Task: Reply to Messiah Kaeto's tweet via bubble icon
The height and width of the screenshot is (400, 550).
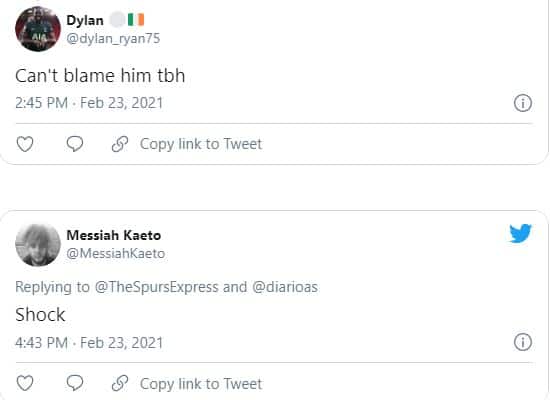Action: 75,383
